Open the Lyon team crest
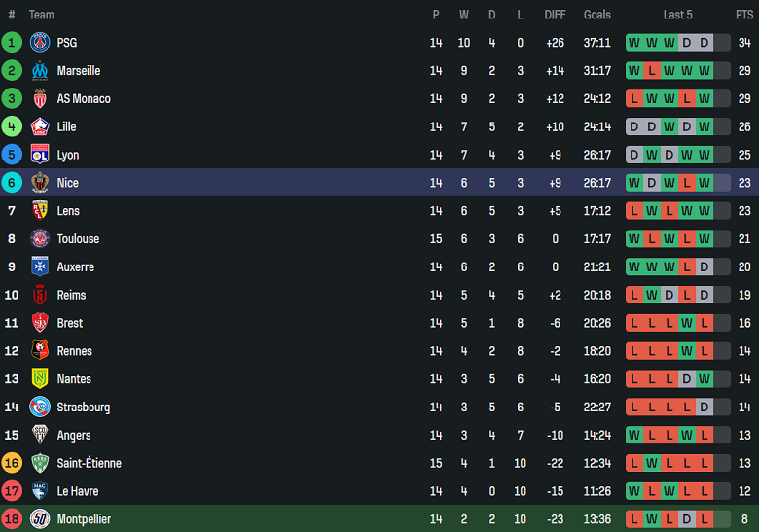 40,155
